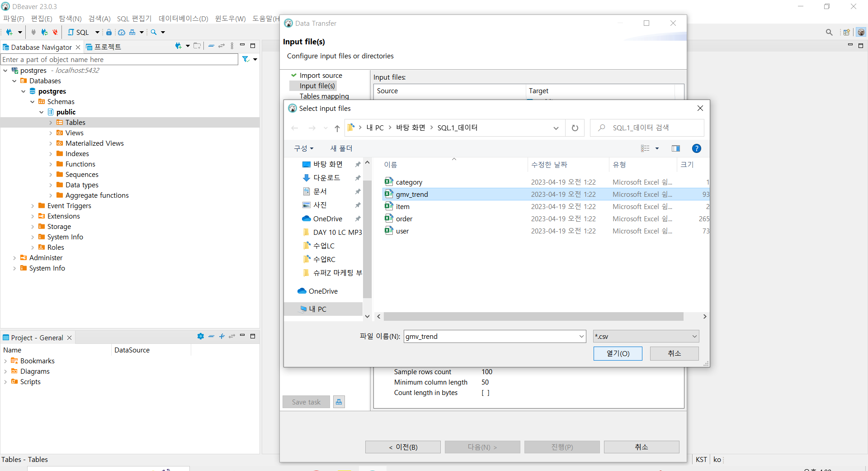The width and height of the screenshot is (868, 471).
Task: Open the help icon in file dialog
Action: [697, 148]
